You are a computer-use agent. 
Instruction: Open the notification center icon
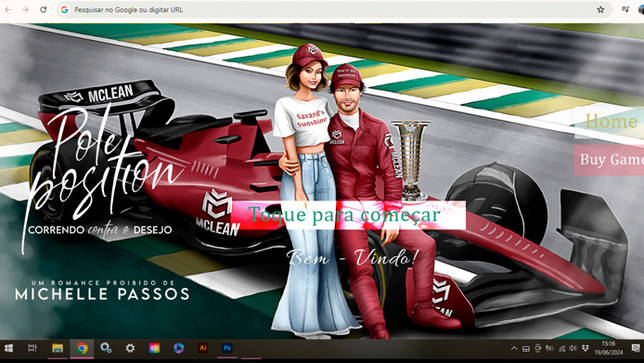pos(636,348)
